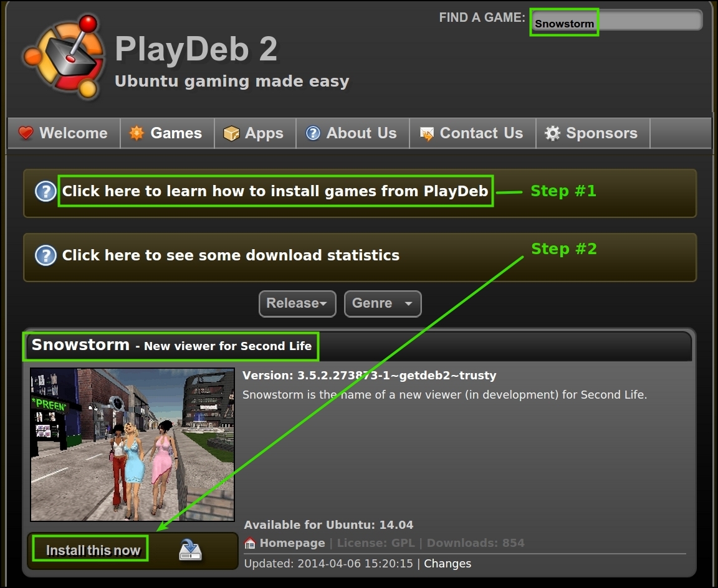Click the download-to-disk install icon
The width and height of the screenshot is (718, 588).
[191, 549]
